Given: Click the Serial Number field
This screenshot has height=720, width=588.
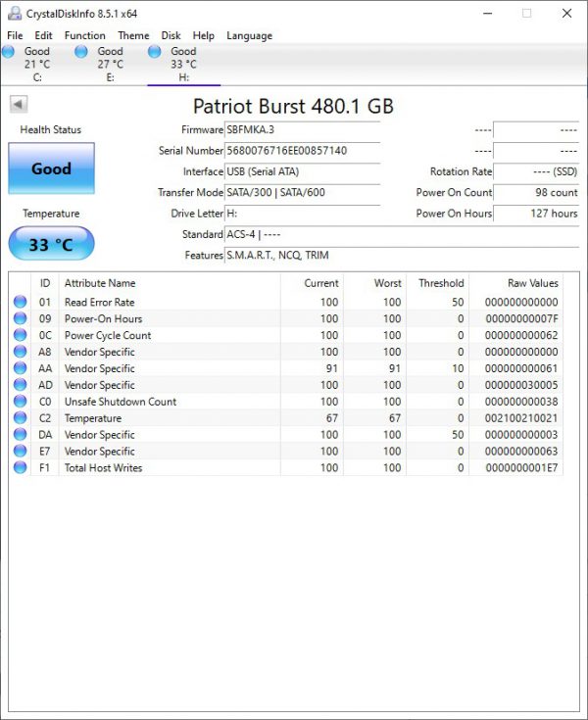Looking at the screenshot, I should click(x=303, y=151).
